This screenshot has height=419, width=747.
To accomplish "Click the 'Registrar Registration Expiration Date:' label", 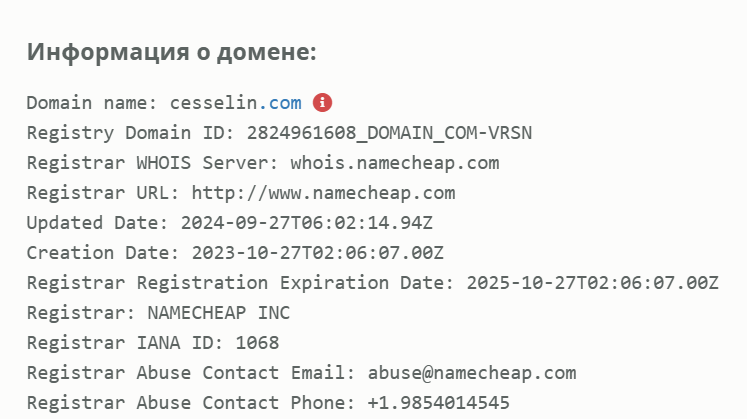I will coord(241,283).
